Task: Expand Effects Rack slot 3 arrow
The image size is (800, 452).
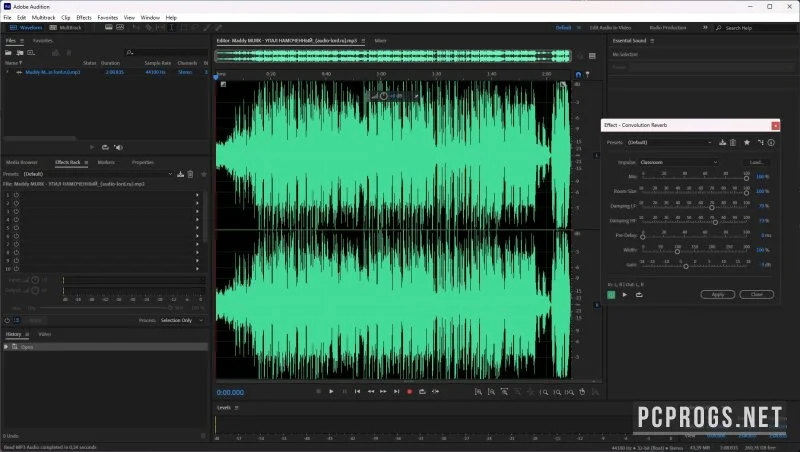Action: [x=197, y=211]
